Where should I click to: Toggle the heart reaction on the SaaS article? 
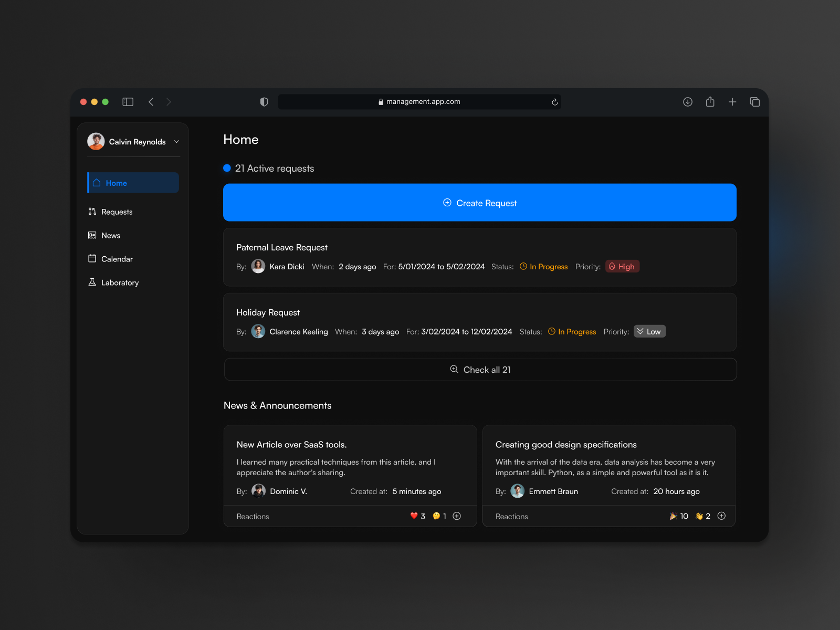coord(413,516)
